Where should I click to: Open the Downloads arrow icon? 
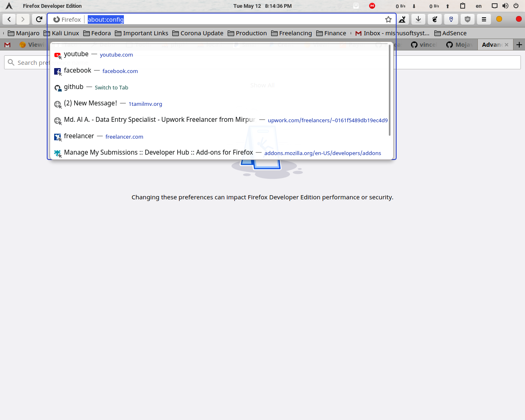coord(418,19)
